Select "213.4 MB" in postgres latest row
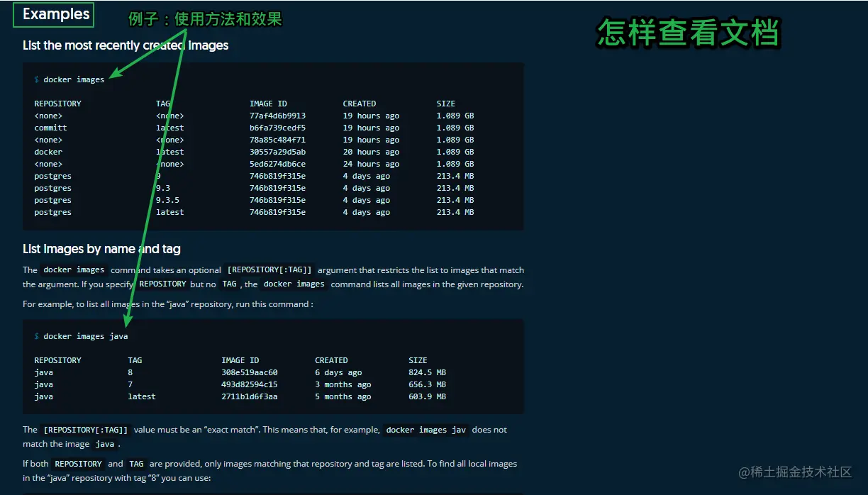Image resolution: width=868 pixels, height=495 pixels. tap(455, 212)
